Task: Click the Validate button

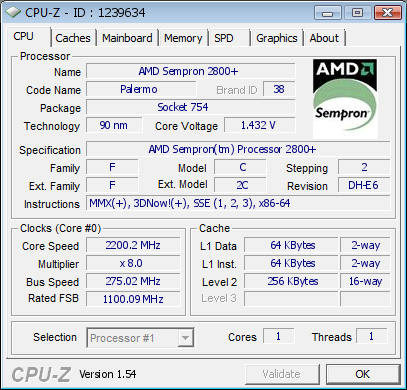Action: pyautogui.click(x=282, y=374)
